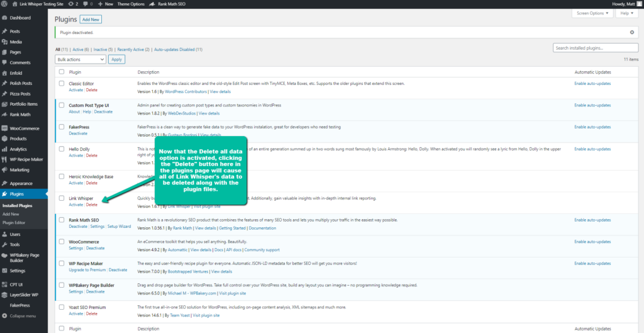Open the New content menu in admin bar
The width and height of the screenshot is (644, 333).
(x=106, y=4)
